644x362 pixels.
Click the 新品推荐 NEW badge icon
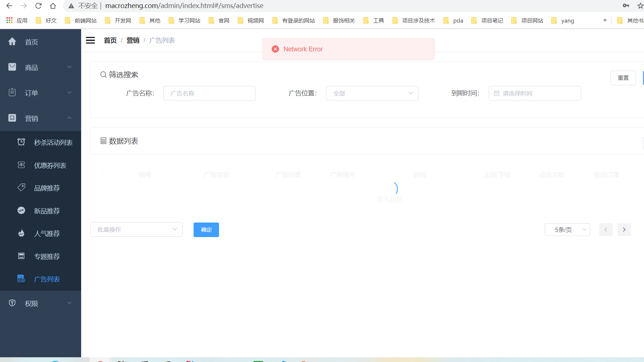tap(21, 210)
